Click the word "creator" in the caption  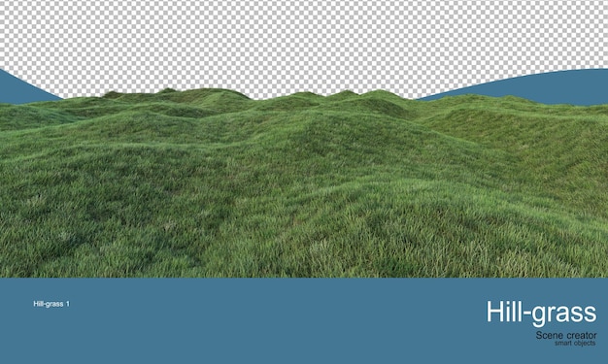coord(581,335)
